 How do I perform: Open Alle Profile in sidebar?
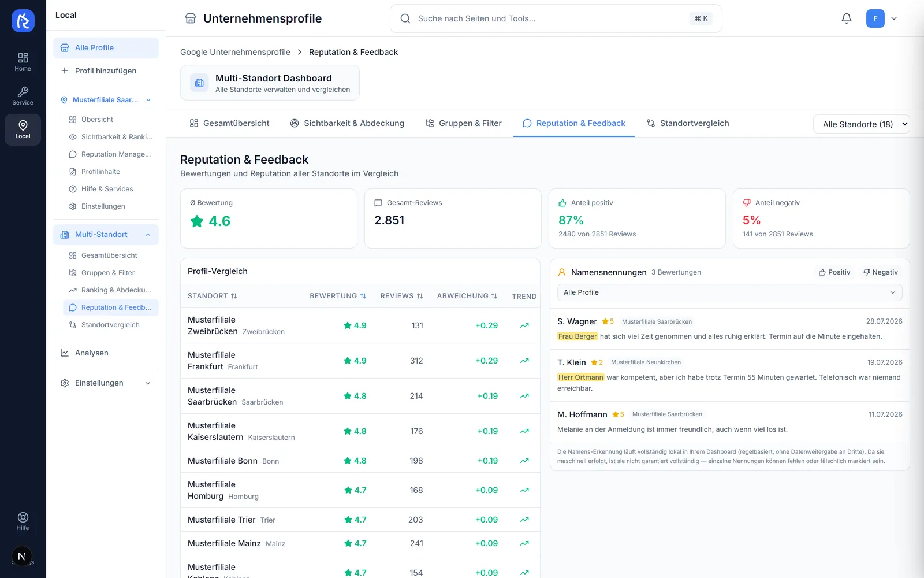(106, 48)
